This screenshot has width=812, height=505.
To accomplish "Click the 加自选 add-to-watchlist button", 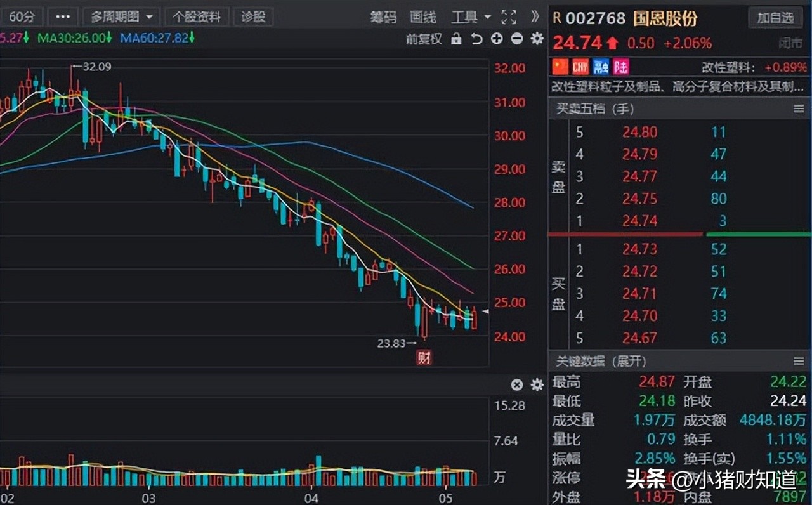I will [x=775, y=18].
